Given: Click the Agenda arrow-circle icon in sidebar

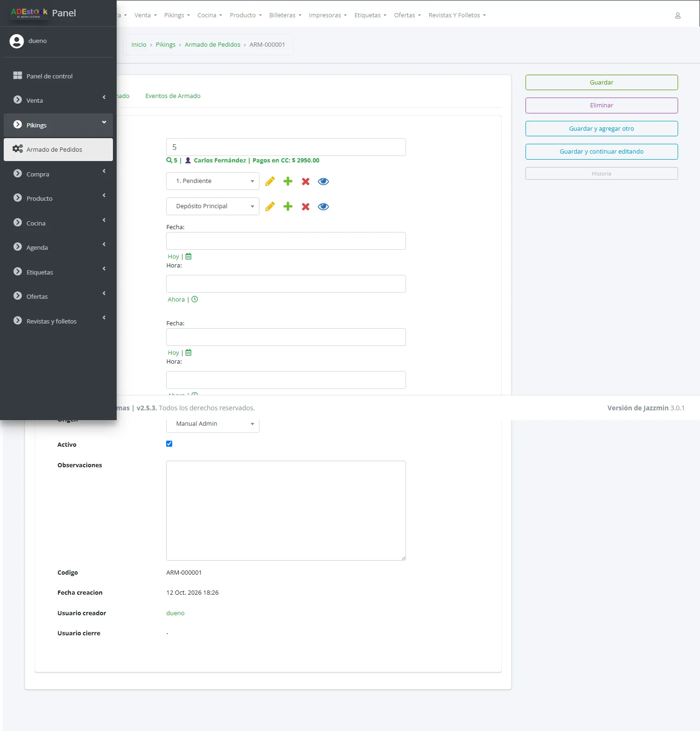Looking at the screenshot, I should pyautogui.click(x=18, y=247).
